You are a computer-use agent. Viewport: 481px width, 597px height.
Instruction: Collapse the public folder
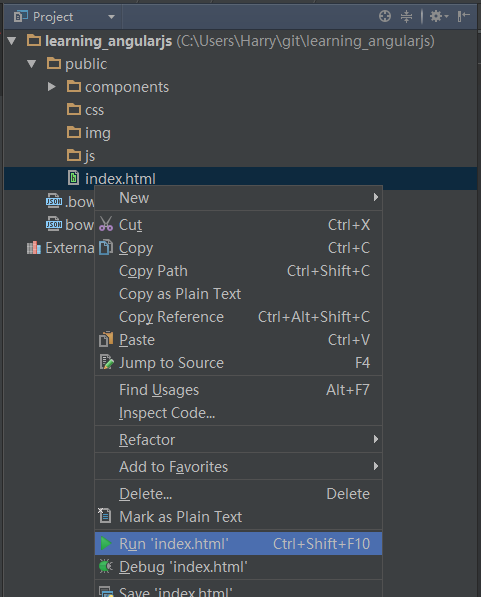[x=32, y=64]
